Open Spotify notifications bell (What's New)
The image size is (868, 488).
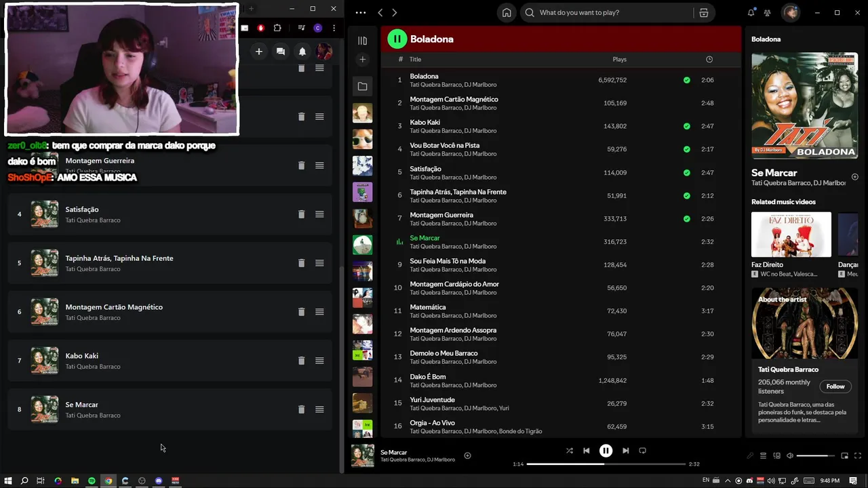751,12
